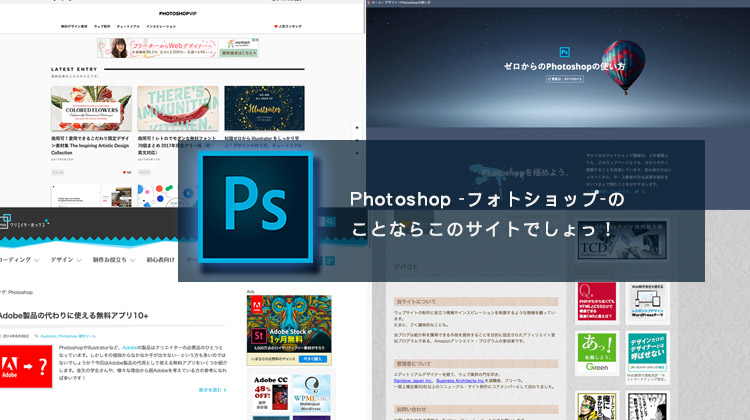
Task: Click the お問い合わせ section heading
Action: point(476,409)
